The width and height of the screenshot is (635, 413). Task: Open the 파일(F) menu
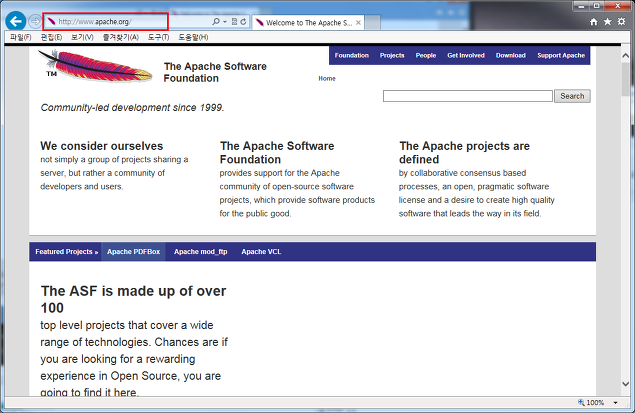tap(21, 37)
